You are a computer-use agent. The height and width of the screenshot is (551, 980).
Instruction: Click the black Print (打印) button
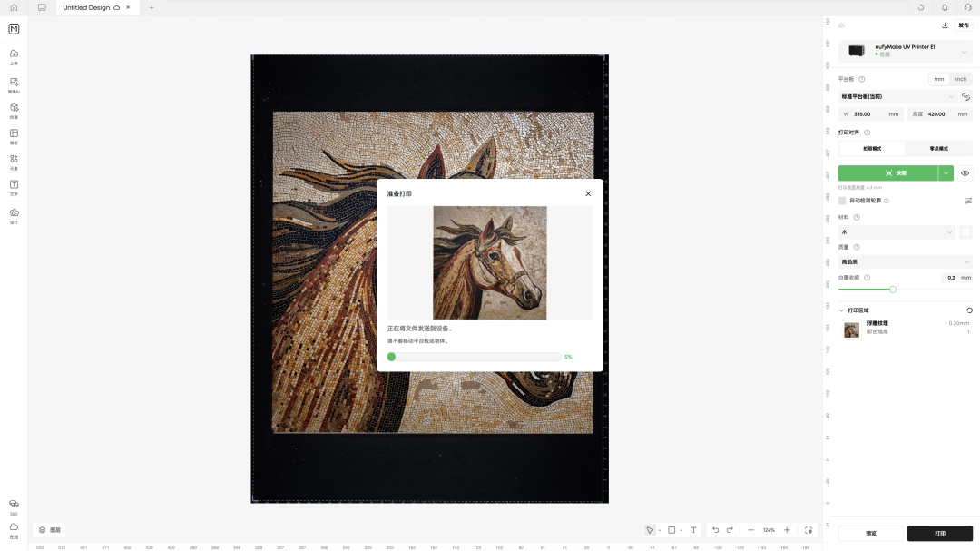[940, 534]
